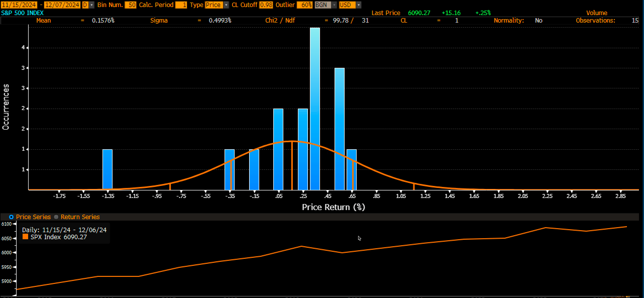Click the tallest histogram bar near .35
Screen dimensions: 644x298
pyautogui.click(x=315, y=108)
